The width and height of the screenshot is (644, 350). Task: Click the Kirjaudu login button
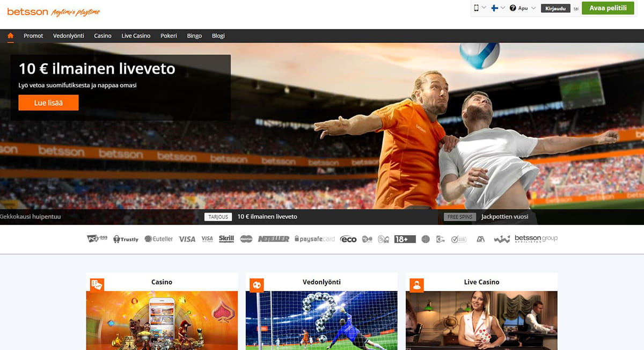coord(555,9)
